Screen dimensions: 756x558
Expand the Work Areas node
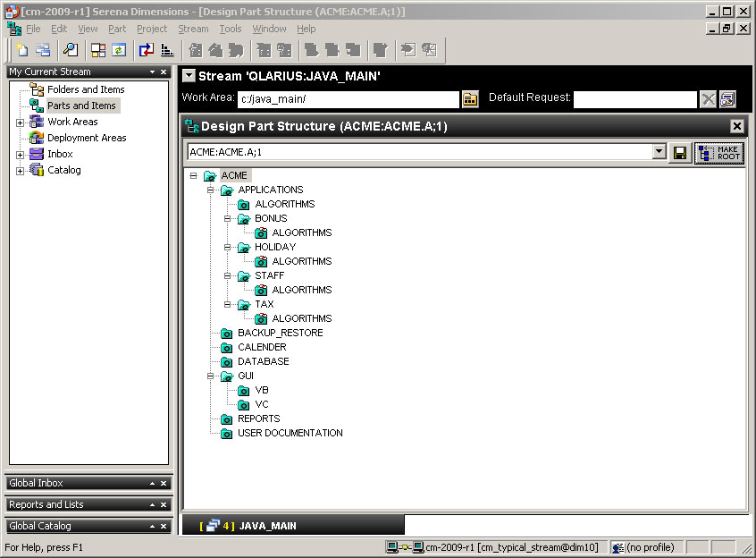pos(20,123)
